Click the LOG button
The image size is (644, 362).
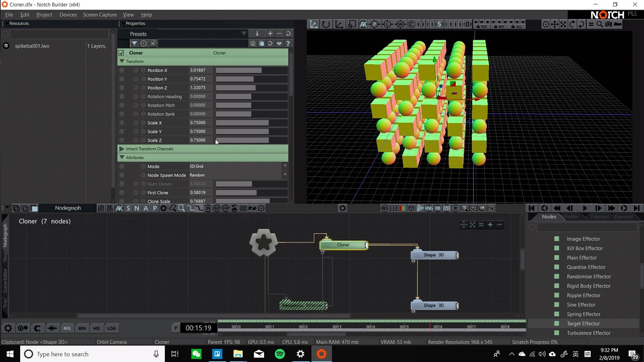coord(111,328)
